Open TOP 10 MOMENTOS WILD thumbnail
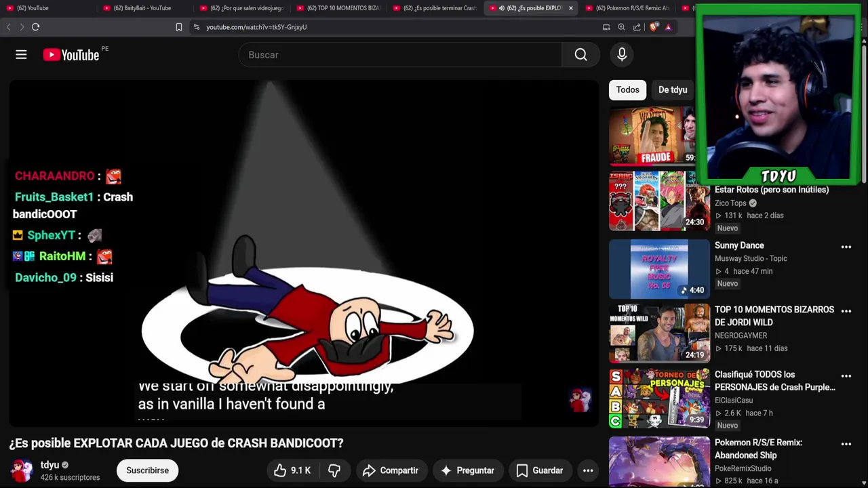The height and width of the screenshot is (488, 868). coord(659,333)
